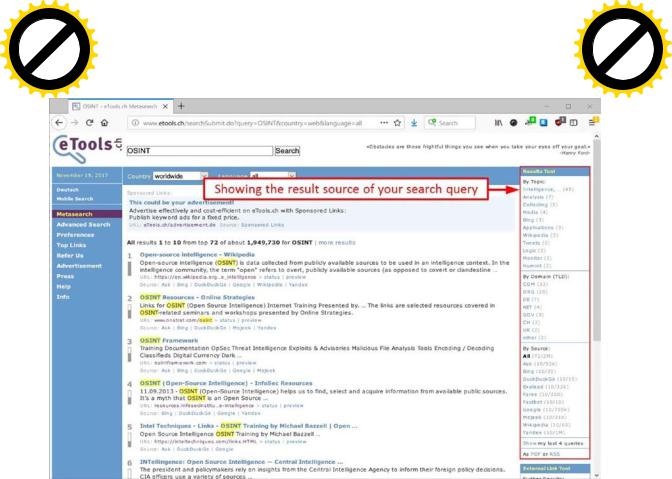Screen dimensions: 672x479
Task: Open Refer Us in the left menu
Action: pyautogui.click(x=70, y=255)
